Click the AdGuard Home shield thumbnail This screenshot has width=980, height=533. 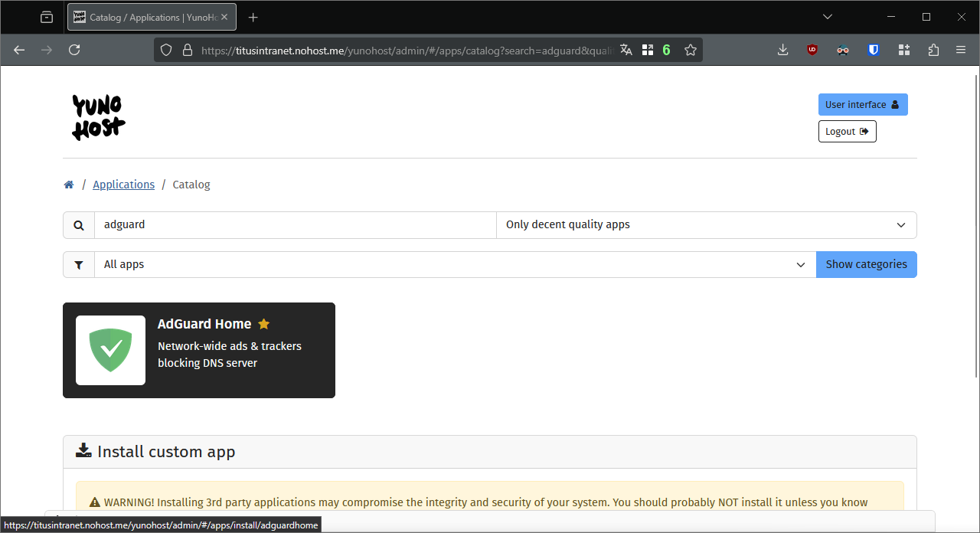tap(110, 350)
